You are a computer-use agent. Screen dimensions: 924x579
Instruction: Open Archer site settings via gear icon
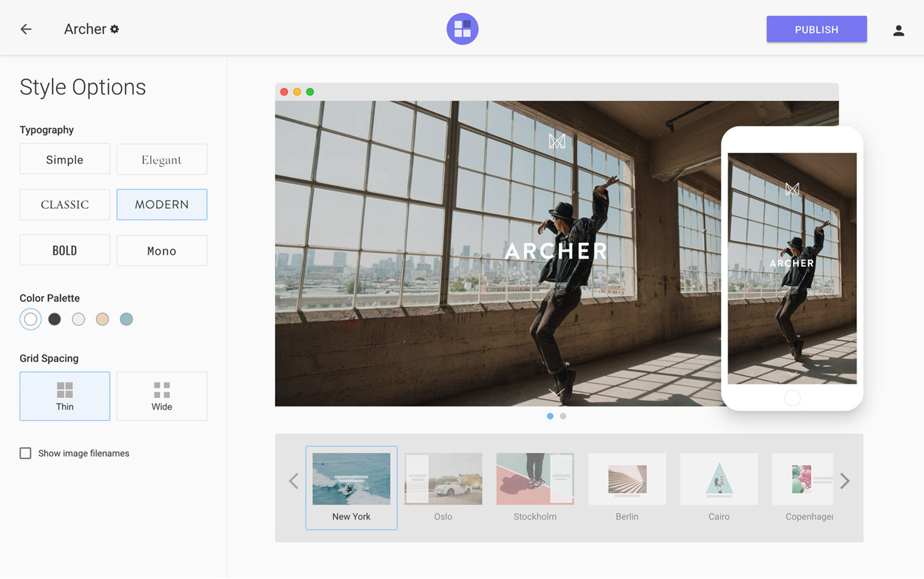tap(115, 29)
